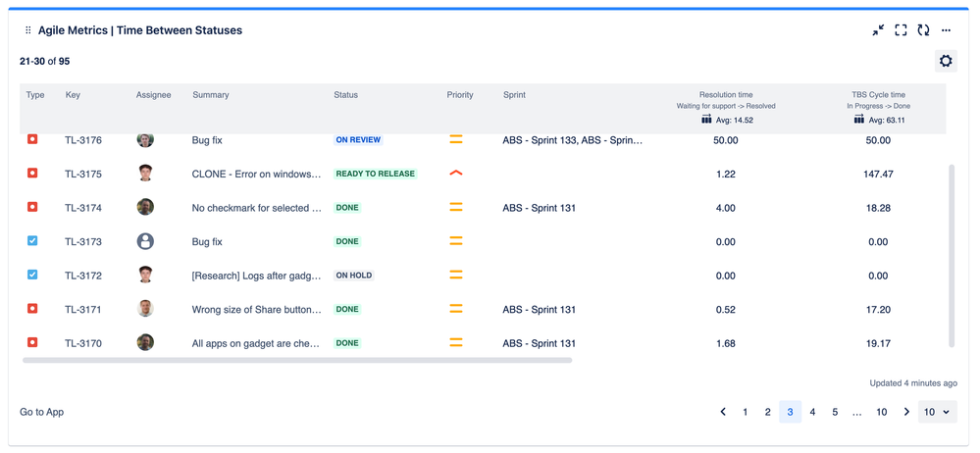Click the Resolution time average icon
Image resolution: width=980 pixels, height=453 pixels.
pos(706,120)
